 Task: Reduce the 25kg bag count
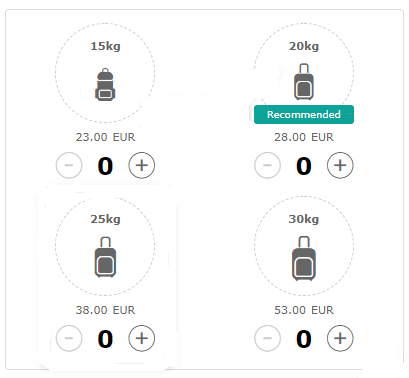click(69, 338)
